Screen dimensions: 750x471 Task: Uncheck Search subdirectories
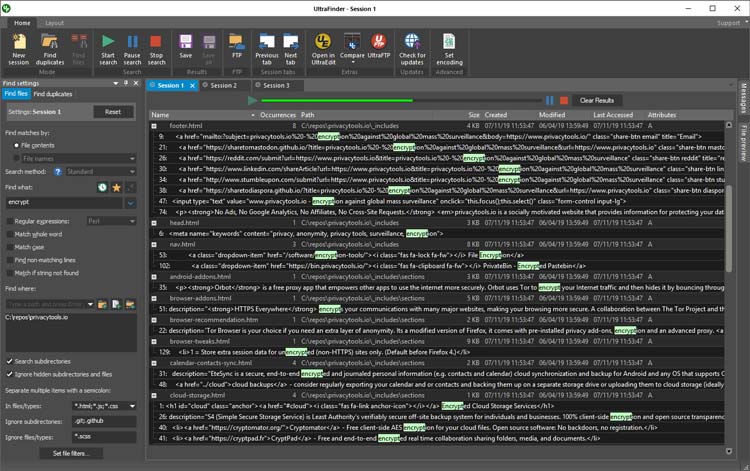[10, 361]
